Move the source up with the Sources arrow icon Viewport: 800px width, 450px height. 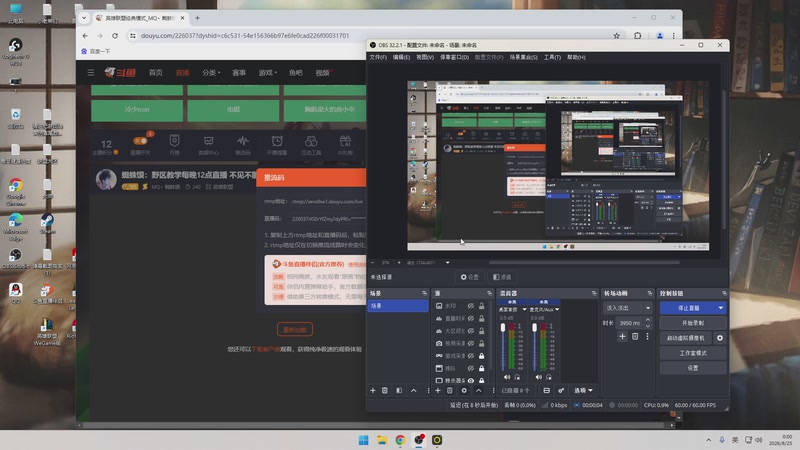click(479, 390)
